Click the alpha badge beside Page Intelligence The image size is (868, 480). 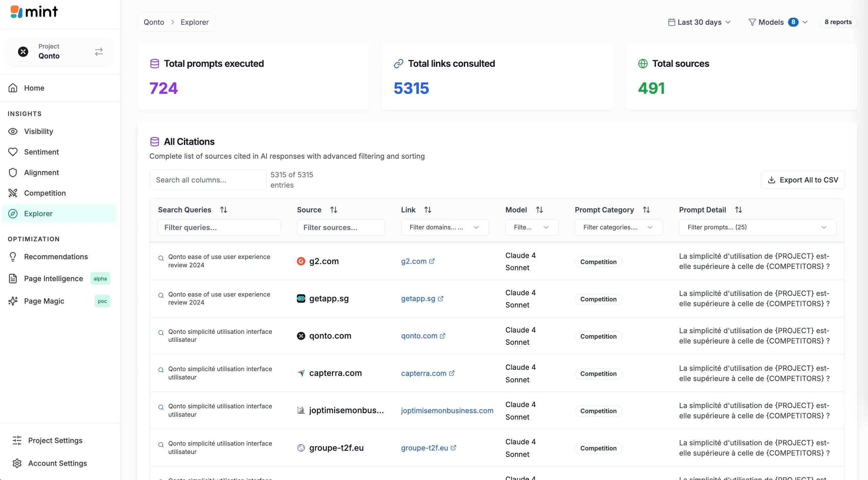pyautogui.click(x=100, y=279)
